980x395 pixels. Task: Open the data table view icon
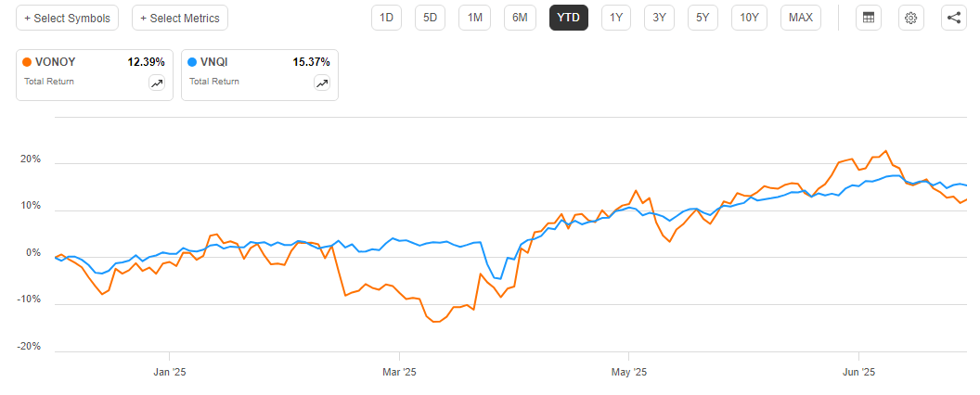(x=868, y=18)
